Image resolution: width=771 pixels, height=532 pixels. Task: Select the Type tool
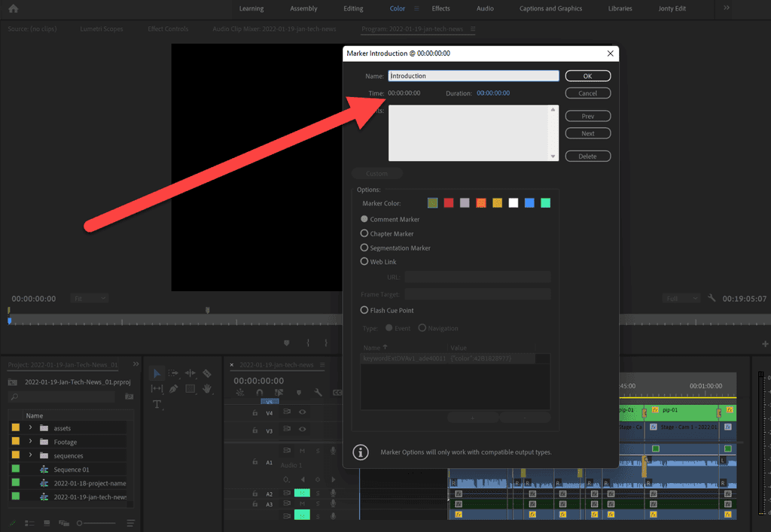(157, 405)
